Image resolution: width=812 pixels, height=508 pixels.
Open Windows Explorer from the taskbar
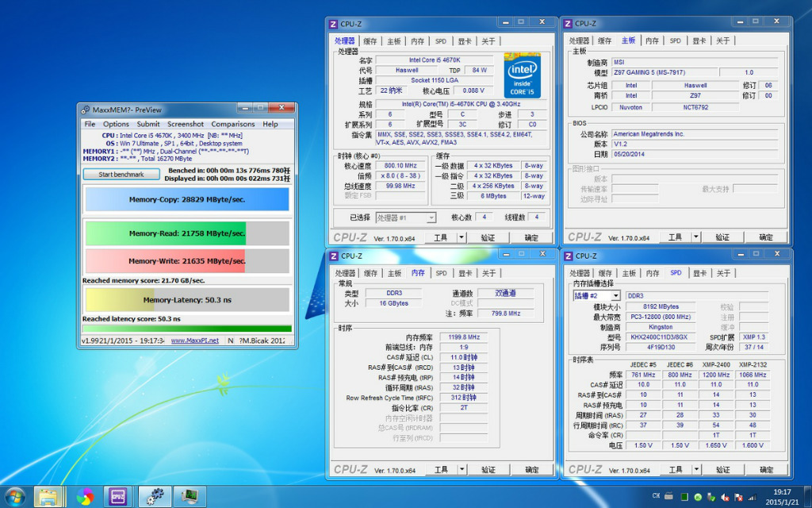pyautogui.click(x=50, y=496)
